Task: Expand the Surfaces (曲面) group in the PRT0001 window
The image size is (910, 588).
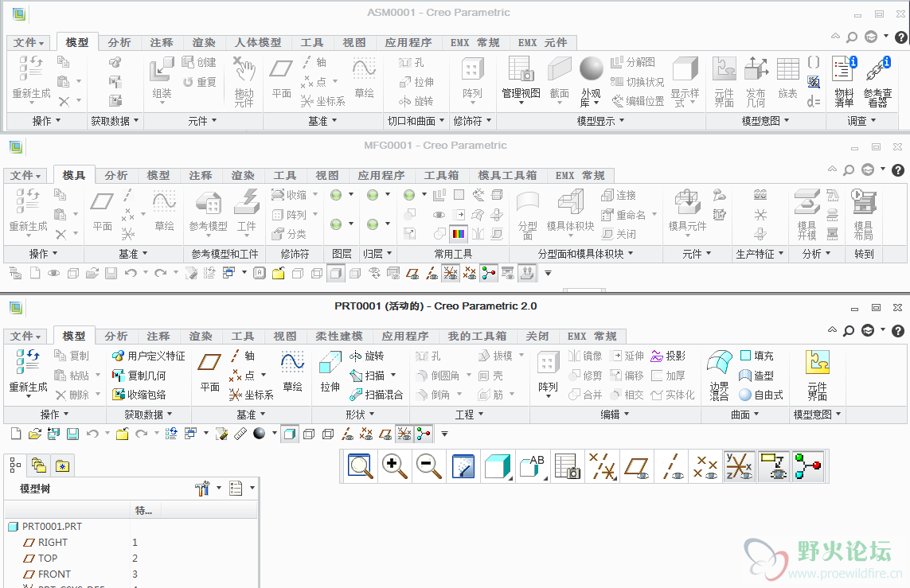Action: pyautogui.click(x=745, y=415)
